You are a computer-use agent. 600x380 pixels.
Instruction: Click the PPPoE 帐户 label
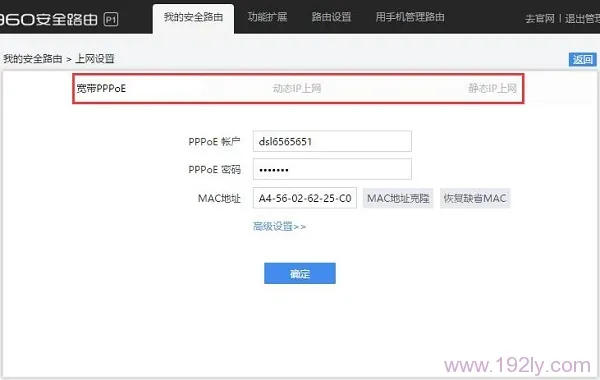pos(214,142)
